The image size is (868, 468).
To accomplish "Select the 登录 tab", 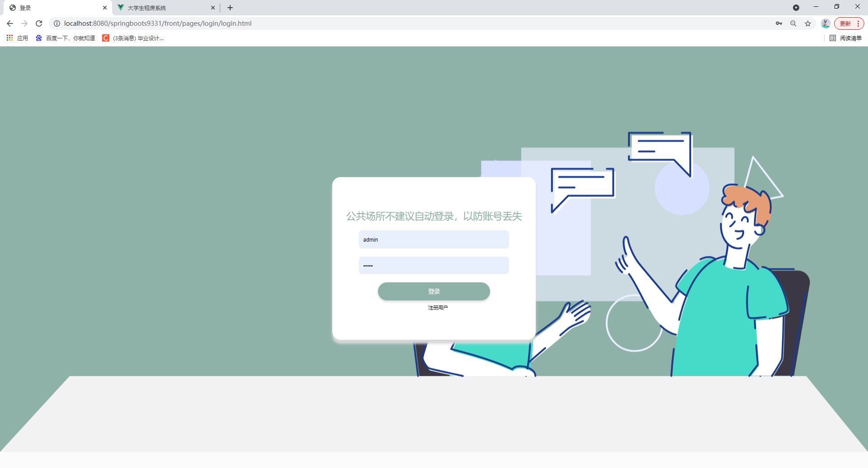I will [54, 8].
